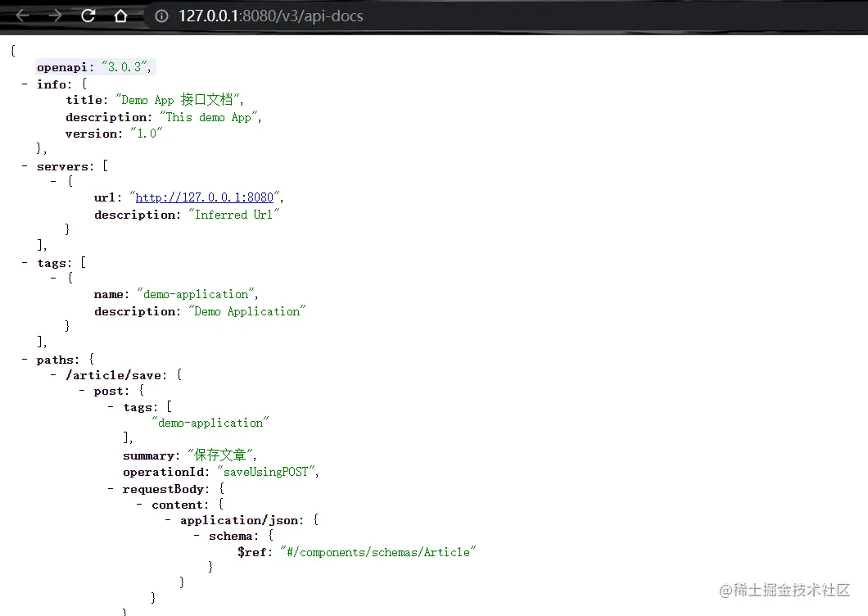
Task: Collapse the servers array
Action: point(25,165)
